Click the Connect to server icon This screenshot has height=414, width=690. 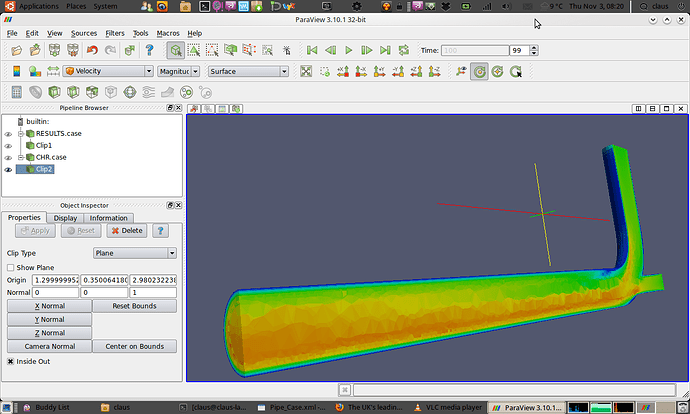coord(54,50)
